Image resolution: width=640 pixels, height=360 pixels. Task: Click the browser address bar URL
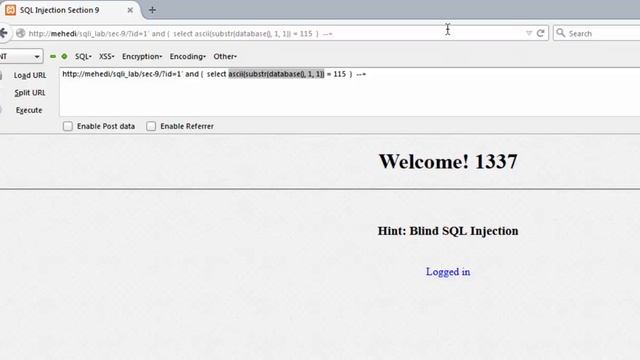(x=180, y=33)
